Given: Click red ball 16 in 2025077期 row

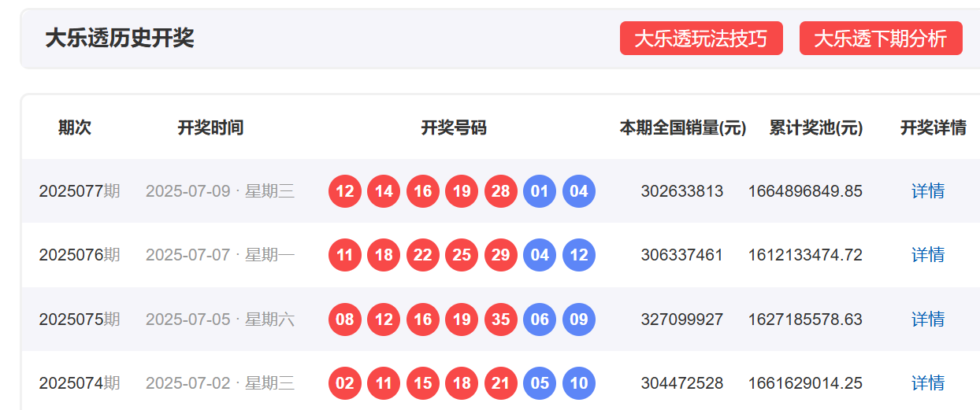Looking at the screenshot, I should [423, 191].
